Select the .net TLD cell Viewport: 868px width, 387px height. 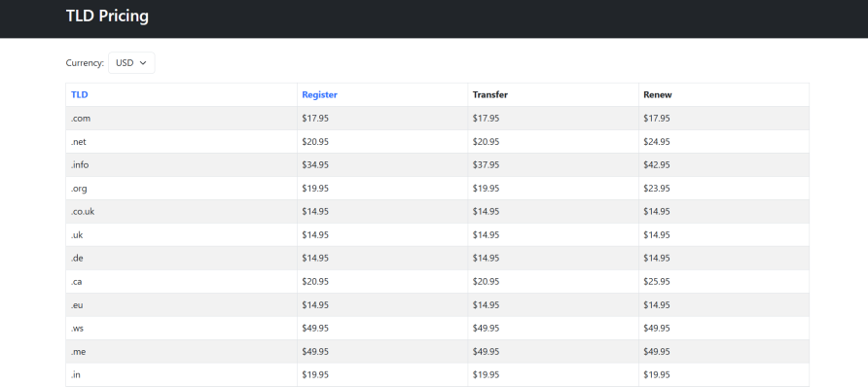pos(182,142)
